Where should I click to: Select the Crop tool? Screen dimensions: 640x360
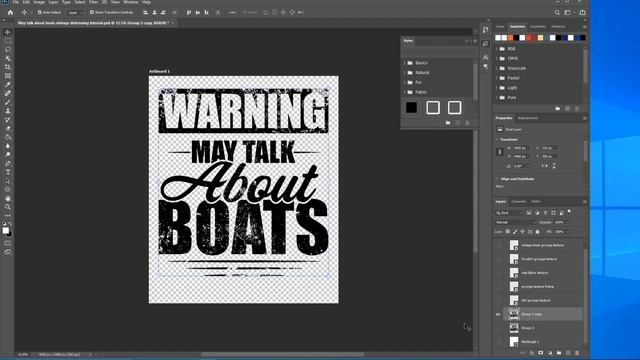pyautogui.click(x=7, y=67)
